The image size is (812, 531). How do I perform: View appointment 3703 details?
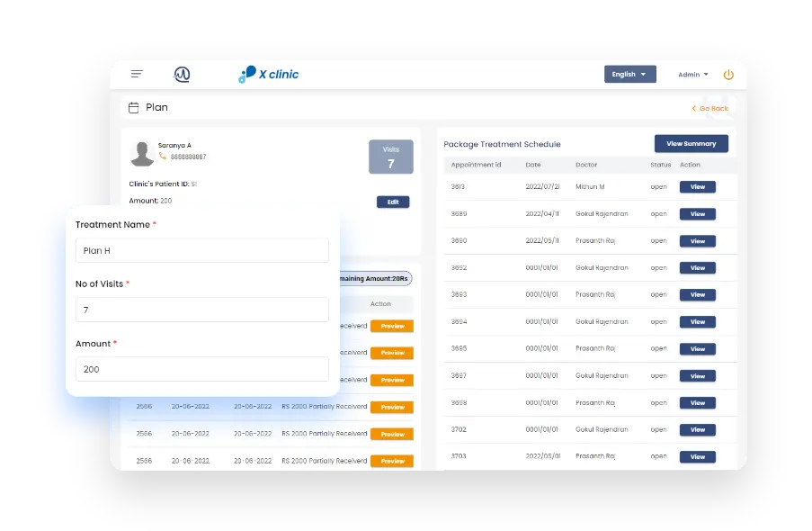(x=697, y=457)
